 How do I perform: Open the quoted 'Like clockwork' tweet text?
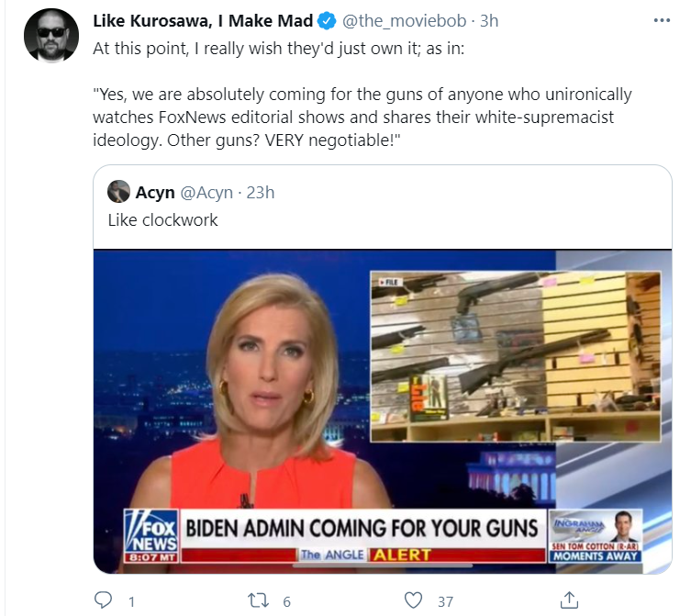(162, 219)
